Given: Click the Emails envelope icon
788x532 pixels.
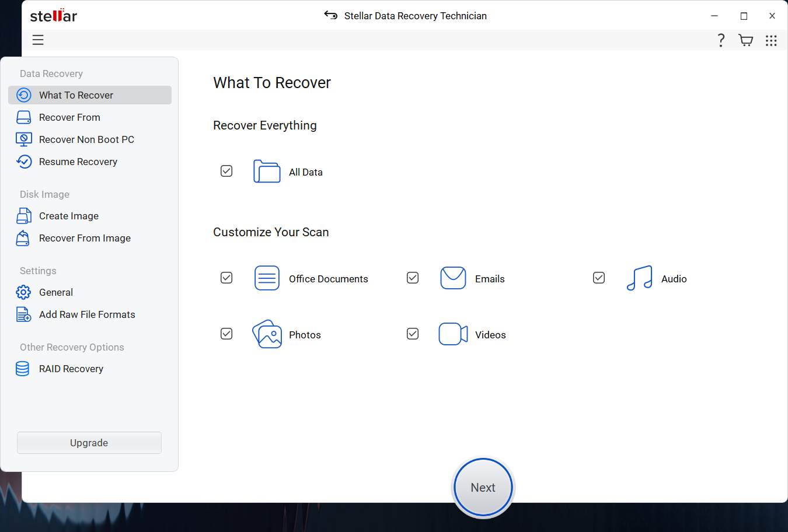Looking at the screenshot, I should pos(453,278).
